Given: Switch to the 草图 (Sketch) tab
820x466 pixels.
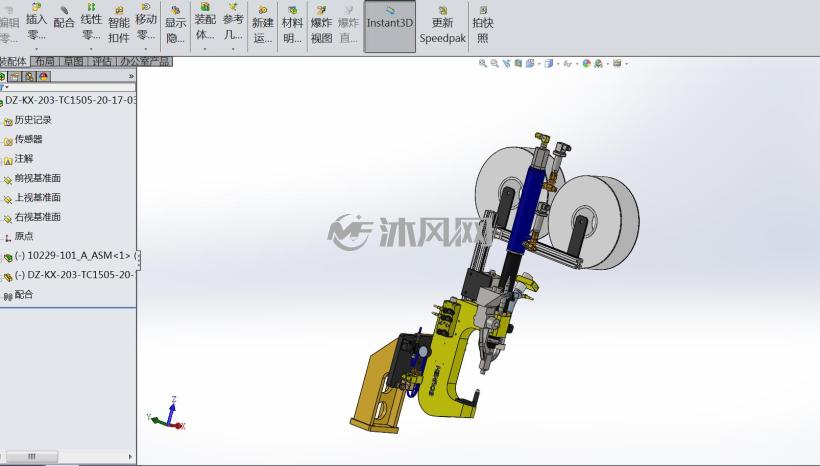Looking at the screenshot, I should (73, 61).
